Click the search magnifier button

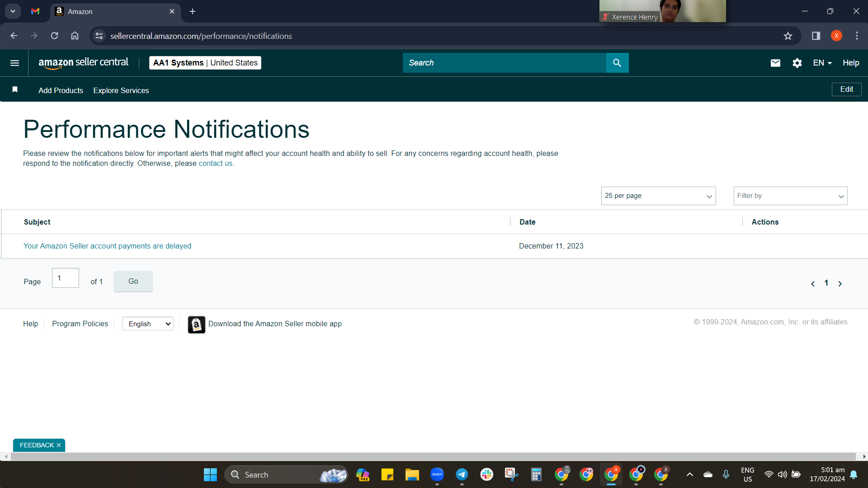tap(617, 63)
